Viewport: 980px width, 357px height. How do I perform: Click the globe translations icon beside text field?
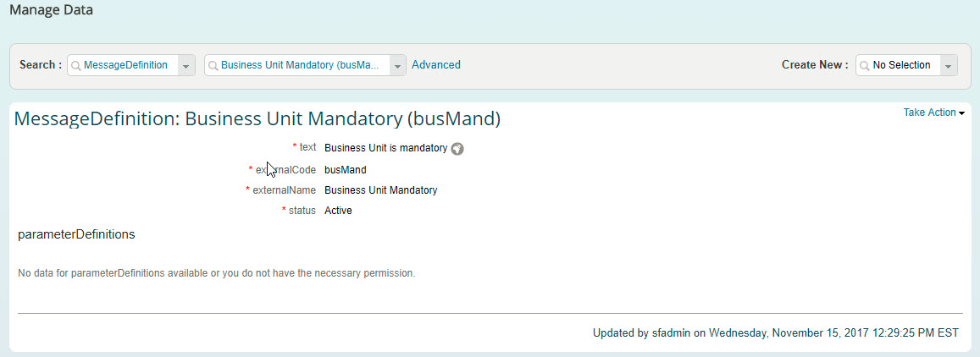(457, 149)
